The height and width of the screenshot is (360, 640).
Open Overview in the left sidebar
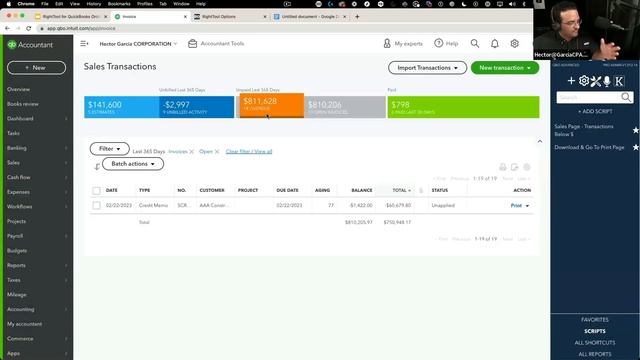(x=18, y=89)
